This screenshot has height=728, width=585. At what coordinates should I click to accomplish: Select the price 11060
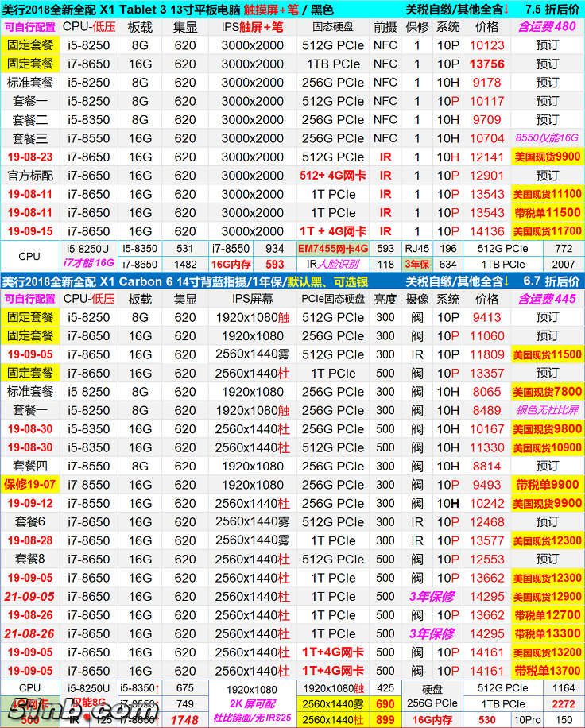tap(486, 336)
